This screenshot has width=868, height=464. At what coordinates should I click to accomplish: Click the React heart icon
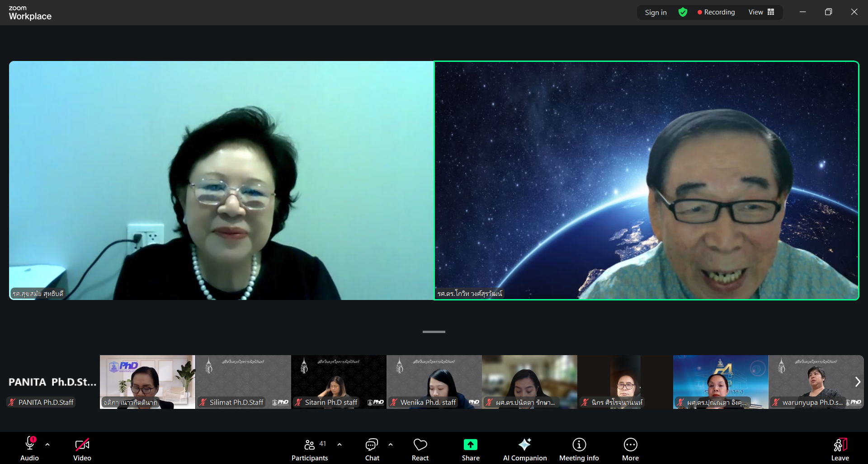point(420,445)
